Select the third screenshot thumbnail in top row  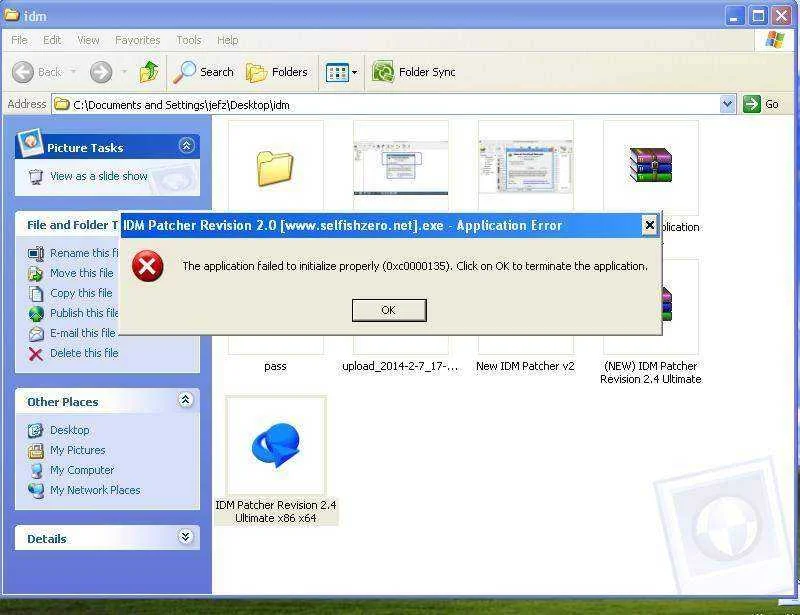(x=526, y=167)
